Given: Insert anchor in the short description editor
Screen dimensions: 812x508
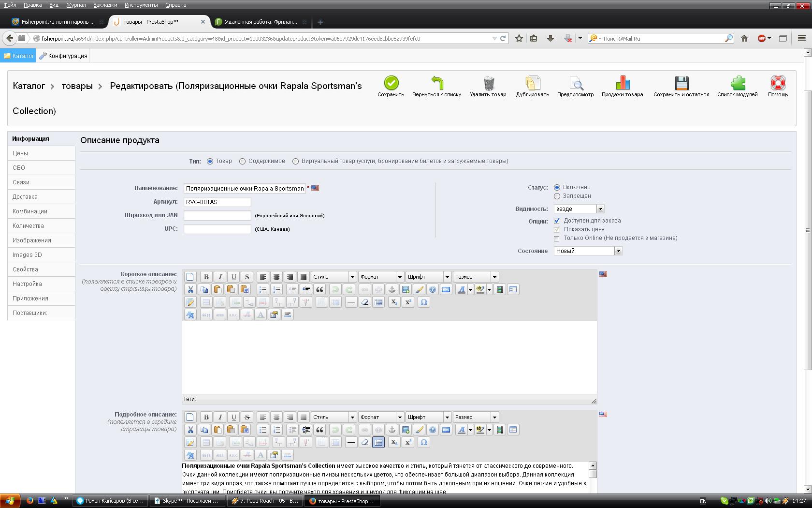Looking at the screenshot, I should pyautogui.click(x=392, y=289).
